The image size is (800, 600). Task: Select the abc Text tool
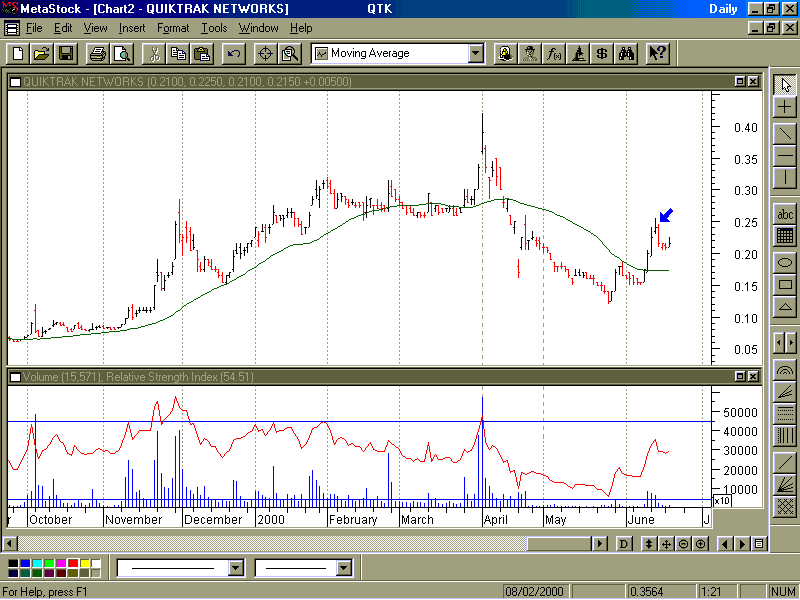(785, 214)
